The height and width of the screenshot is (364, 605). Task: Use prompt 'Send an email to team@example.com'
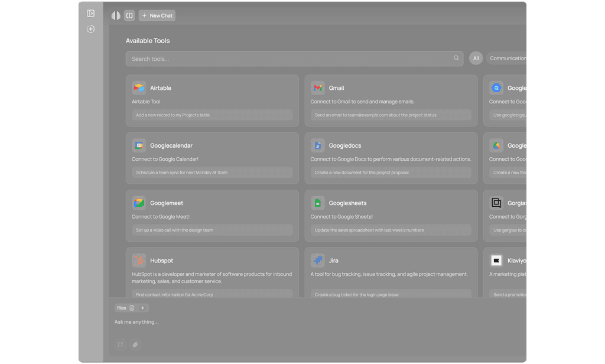coord(391,115)
